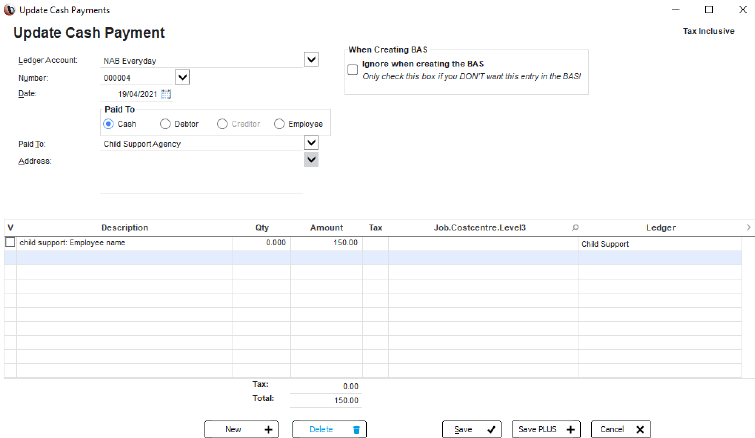
Task: Select the Cash radio option
Action: pos(108,124)
